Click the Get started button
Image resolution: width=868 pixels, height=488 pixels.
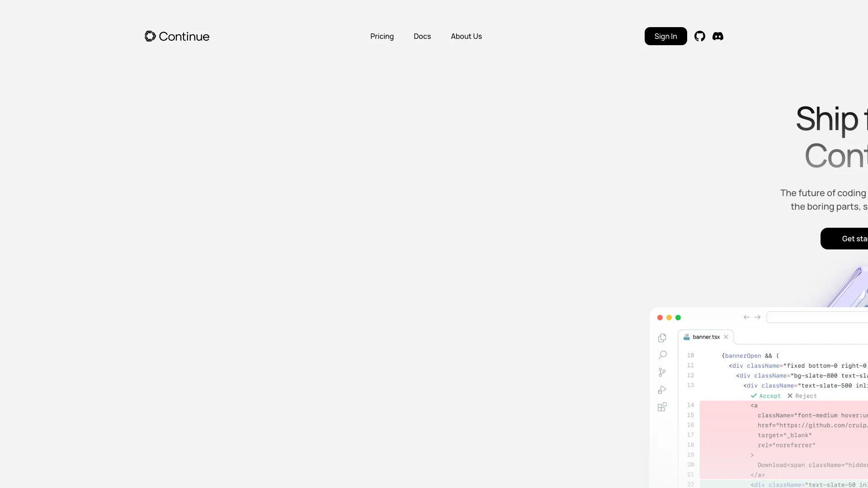pos(850,239)
